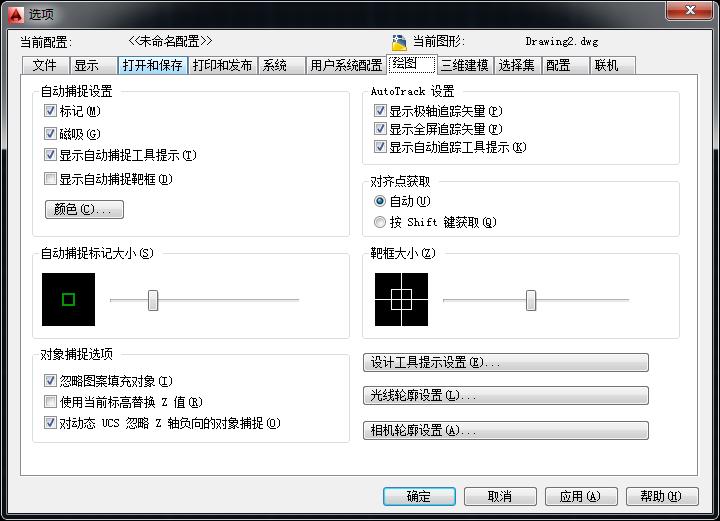Viewport: 720px width, 521px height.
Task: Open the 打开和保存 tab
Action: pos(152,65)
